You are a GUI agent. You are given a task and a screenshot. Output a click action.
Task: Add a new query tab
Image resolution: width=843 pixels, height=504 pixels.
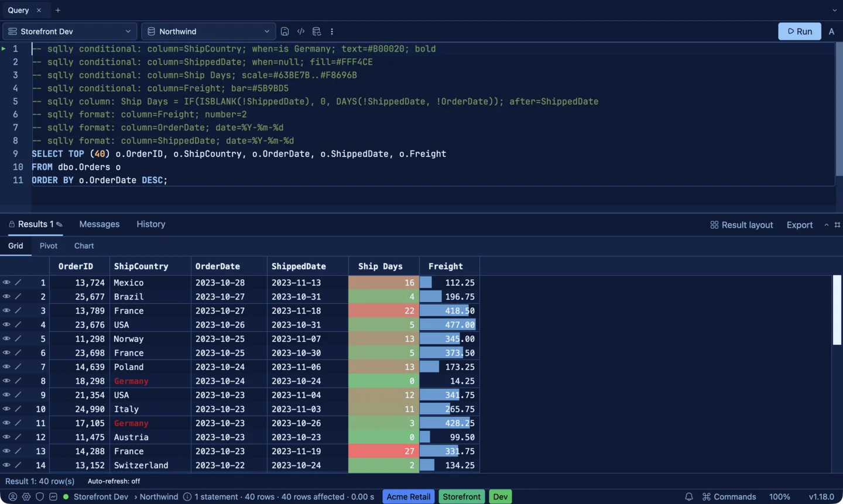click(58, 10)
